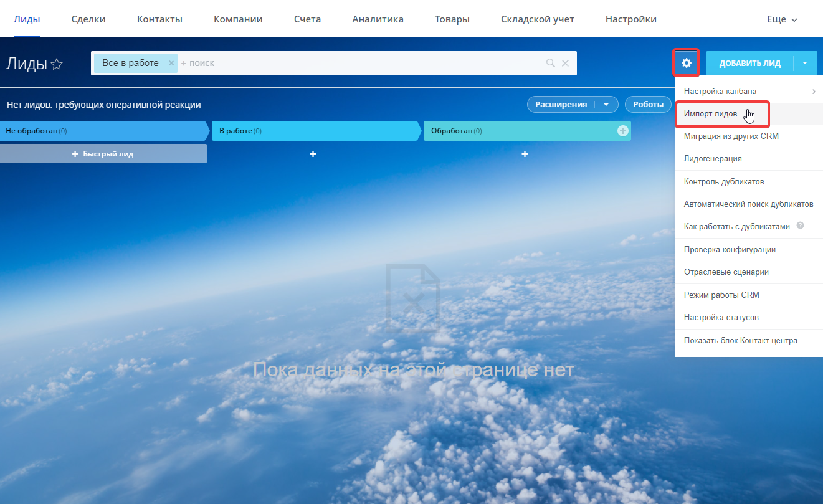This screenshot has height=504, width=823.
Task: Click the magnifier search icon
Action: pos(550,63)
